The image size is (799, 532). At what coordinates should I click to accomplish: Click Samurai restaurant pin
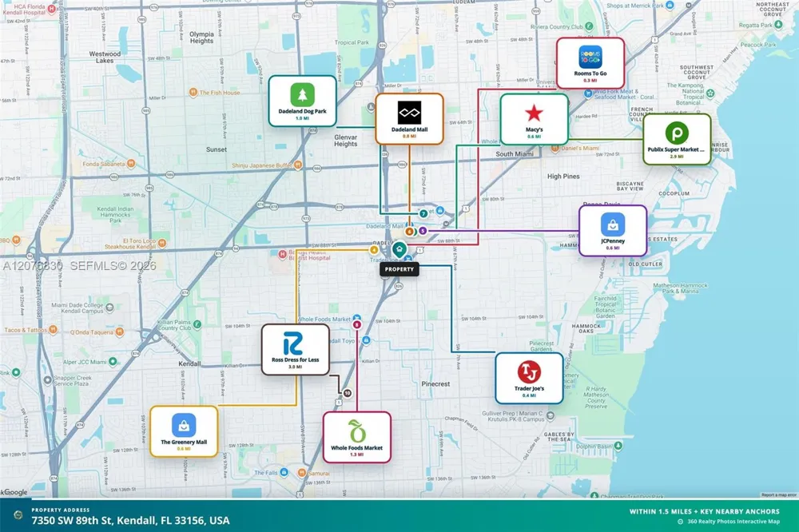(x=302, y=473)
